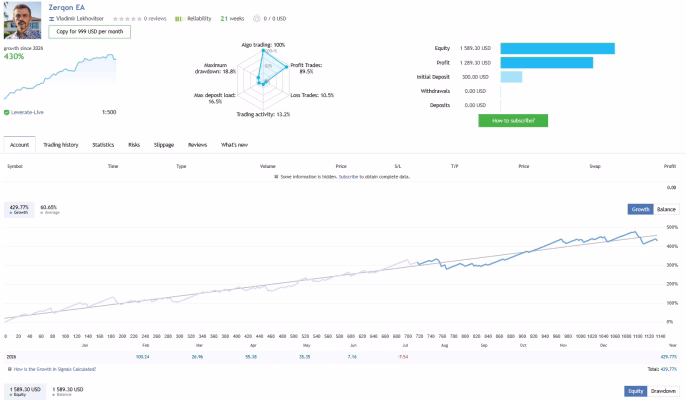Open the Trading history tab
Screen dimensions: 686x400
(x=61, y=145)
